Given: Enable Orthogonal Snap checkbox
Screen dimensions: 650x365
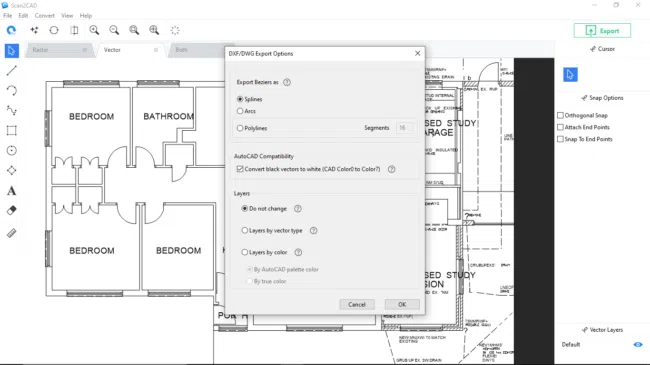Looking at the screenshot, I should coord(560,115).
